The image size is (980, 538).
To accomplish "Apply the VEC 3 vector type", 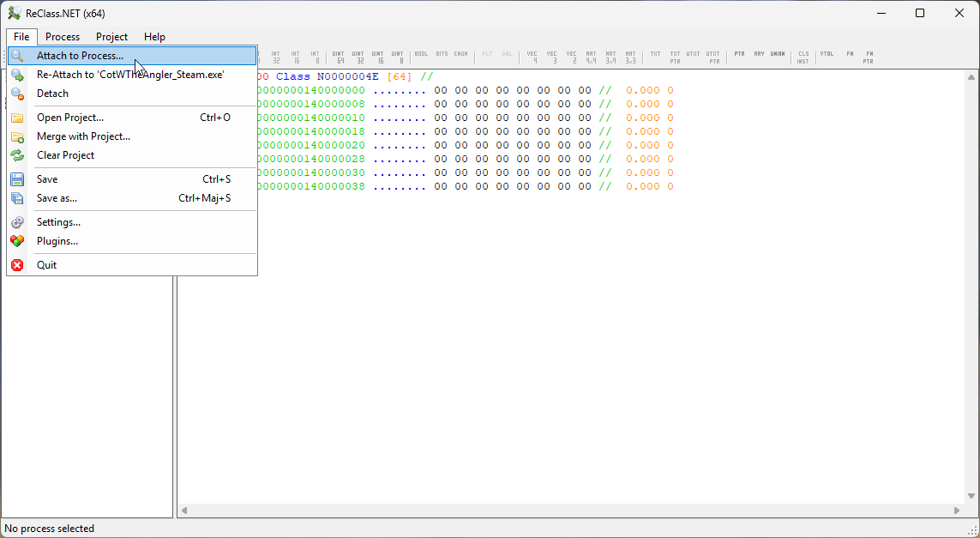I will click(552, 57).
